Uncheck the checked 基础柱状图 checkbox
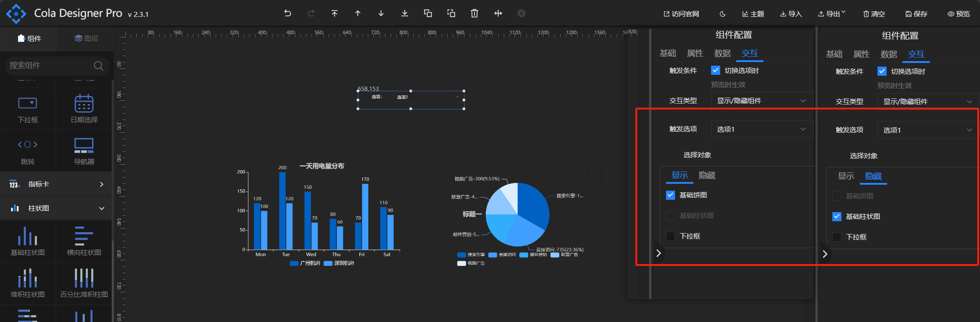This screenshot has height=322, width=980. 837,217
